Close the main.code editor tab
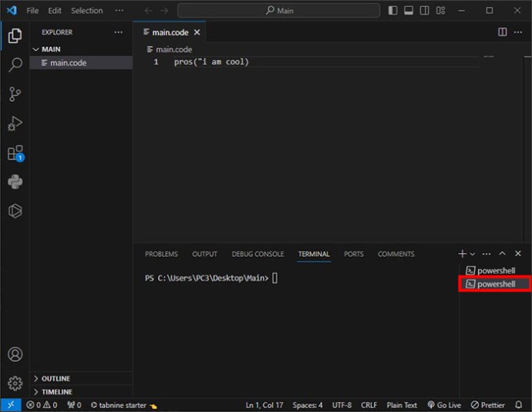Screen dimensions: 532x412 [x=197, y=32]
